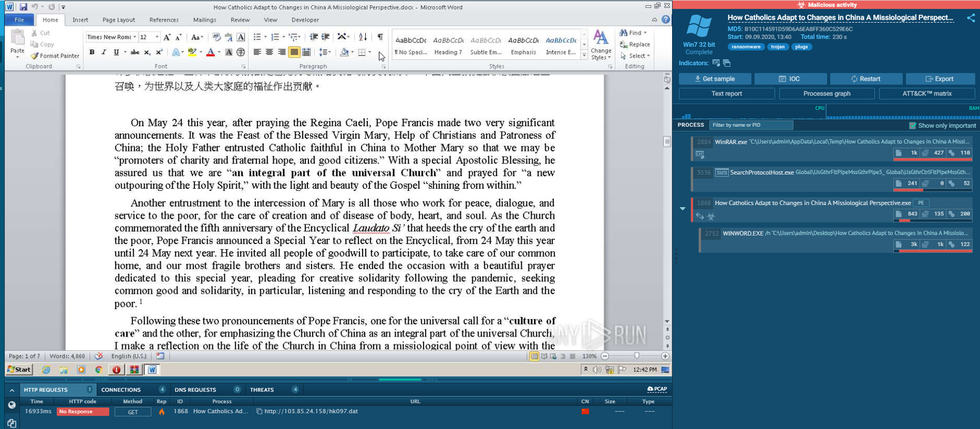The image size is (980, 429).
Task: Switch to the References ribbon tab
Action: coord(164,20)
